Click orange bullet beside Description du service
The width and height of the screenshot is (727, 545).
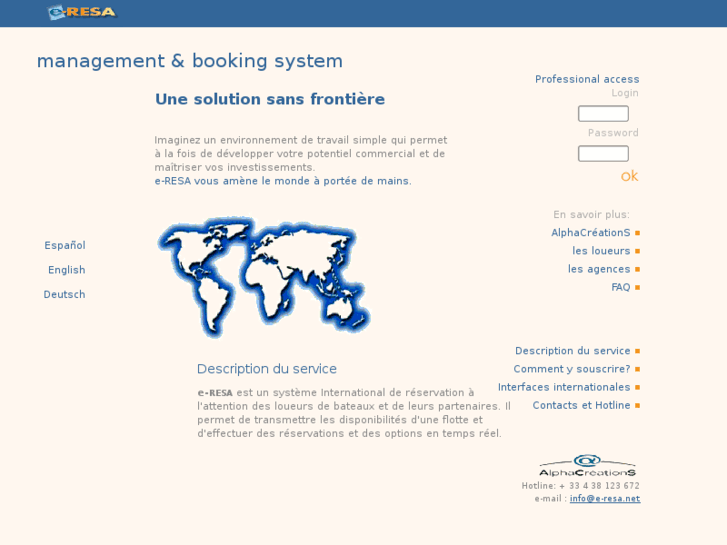tap(638, 351)
